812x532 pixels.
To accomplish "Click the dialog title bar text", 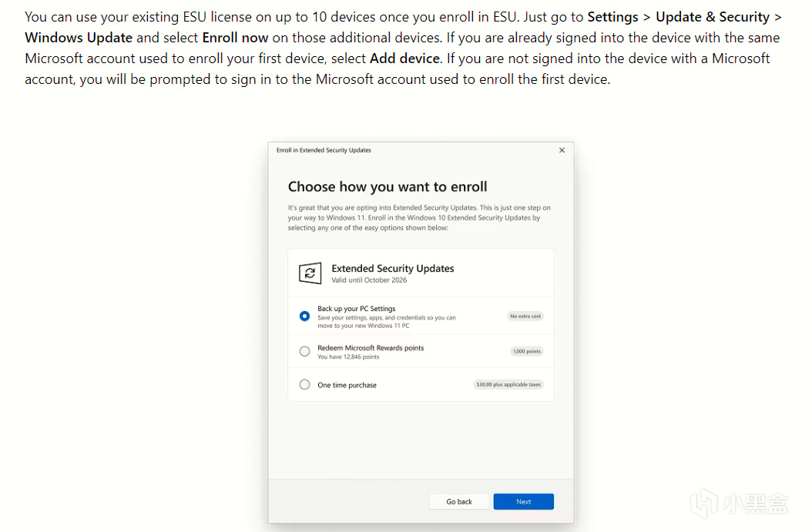I will tap(324, 150).
